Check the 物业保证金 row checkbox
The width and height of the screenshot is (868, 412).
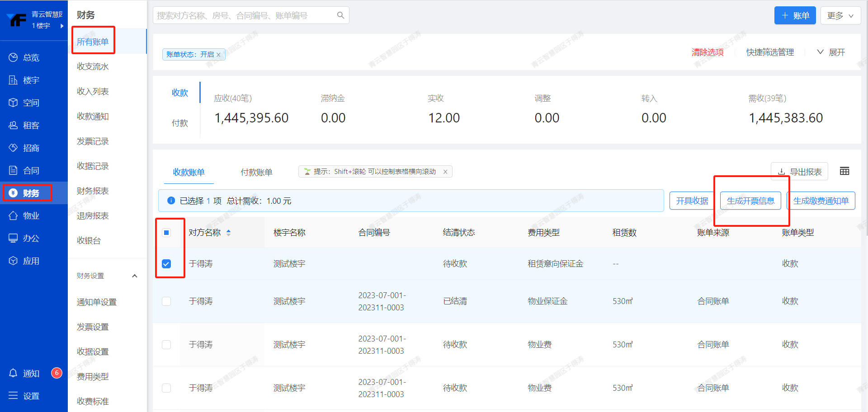(x=166, y=301)
